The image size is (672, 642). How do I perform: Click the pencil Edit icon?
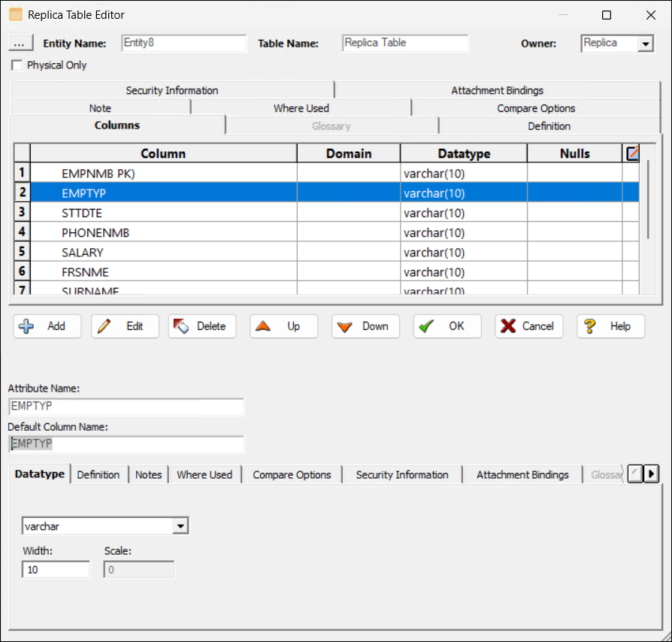[104, 326]
